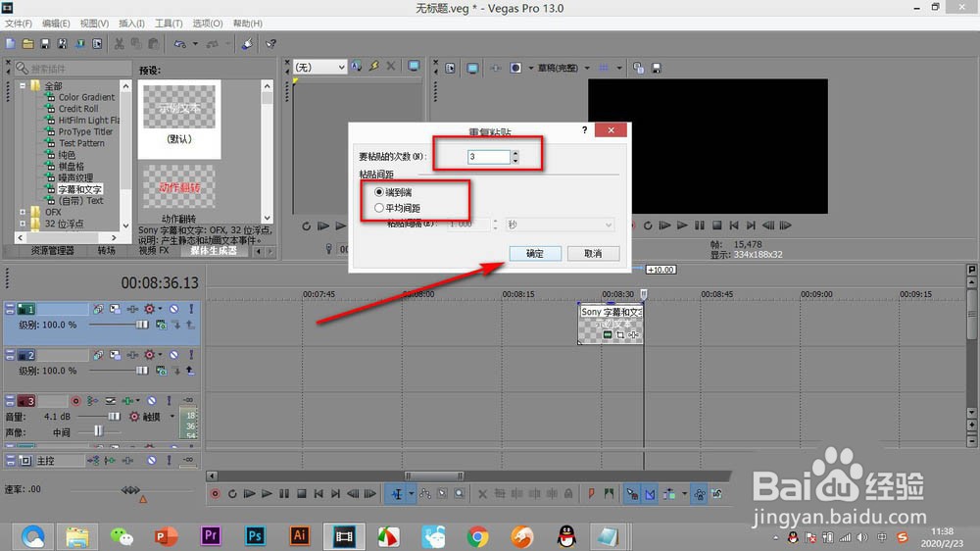
Task: Select the Sony 字幕和文字 timeline clip
Action: point(611,324)
